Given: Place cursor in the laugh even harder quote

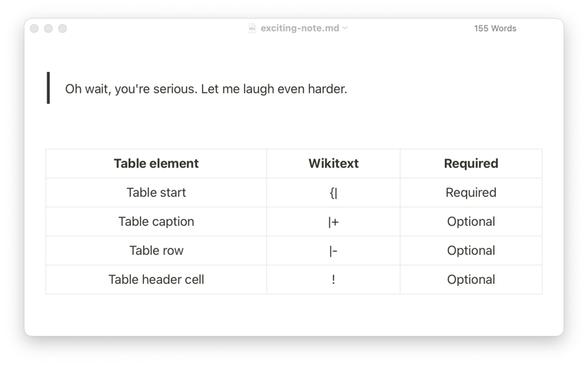Looking at the screenshot, I should [206, 88].
